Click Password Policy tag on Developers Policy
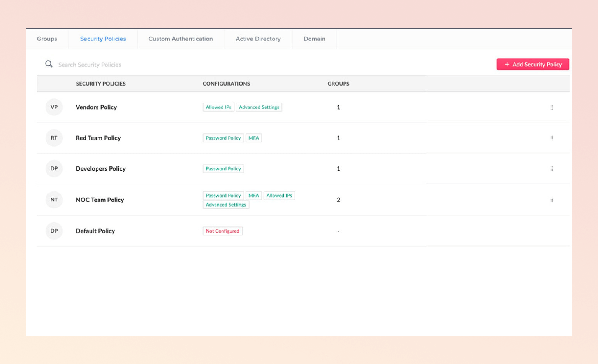This screenshot has height=364, width=598. (x=223, y=169)
